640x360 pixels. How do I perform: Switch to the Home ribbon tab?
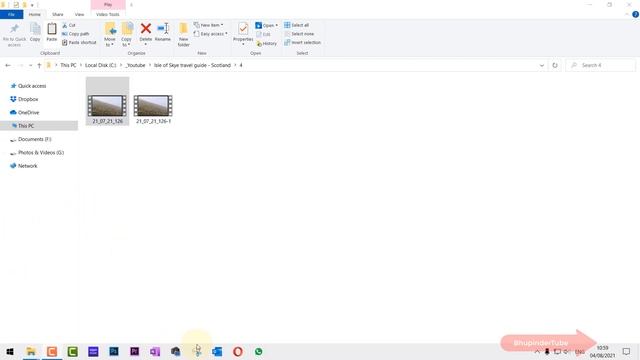pos(35,14)
